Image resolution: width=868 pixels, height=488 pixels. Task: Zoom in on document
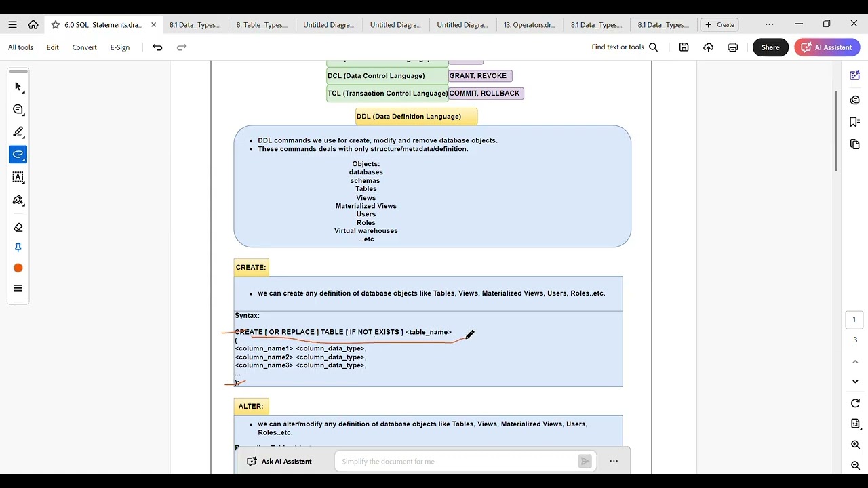pyautogui.click(x=855, y=445)
